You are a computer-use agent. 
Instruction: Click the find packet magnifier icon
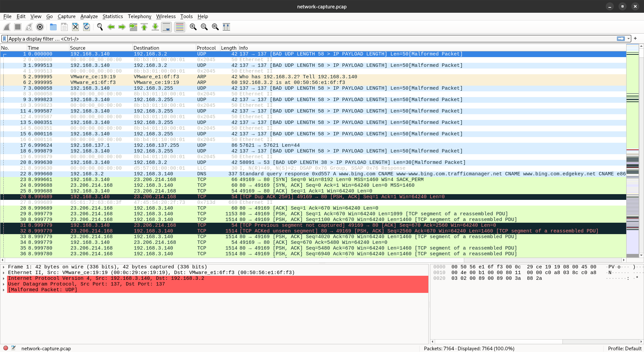pos(100,27)
